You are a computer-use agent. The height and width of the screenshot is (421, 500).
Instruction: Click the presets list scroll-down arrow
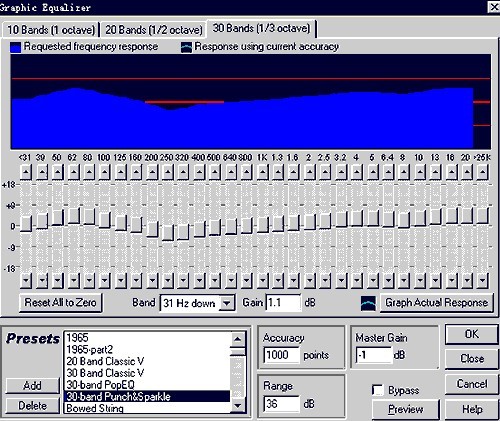(x=237, y=405)
